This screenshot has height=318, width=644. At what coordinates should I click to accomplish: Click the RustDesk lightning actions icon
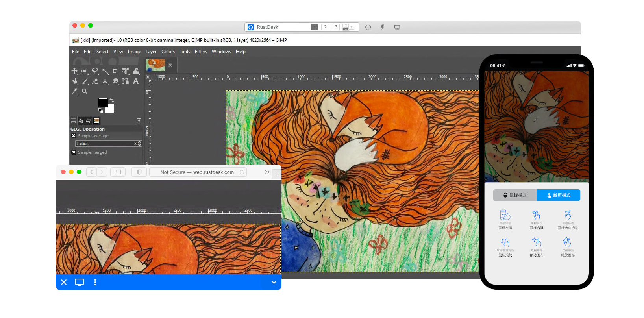pyautogui.click(x=382, y=27)
